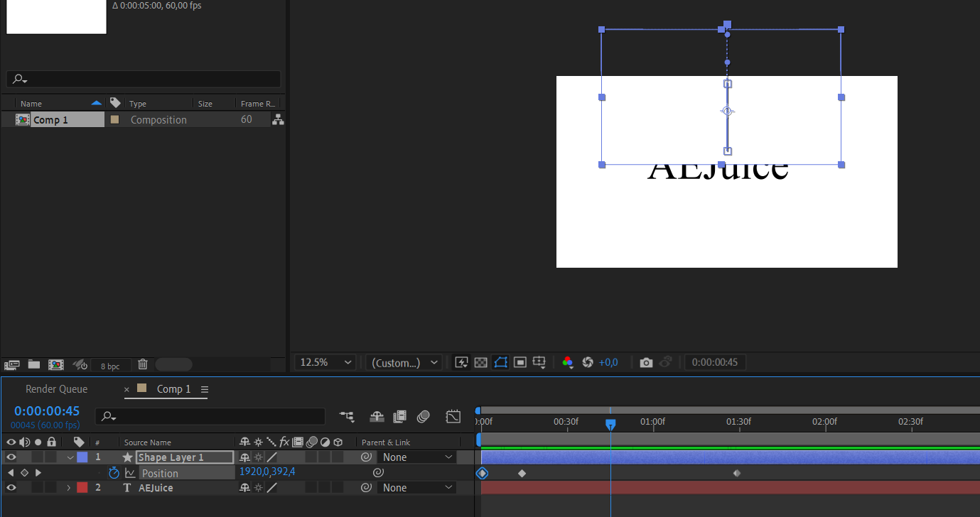Click the 8 bpc color depth button

pos(110,366)
